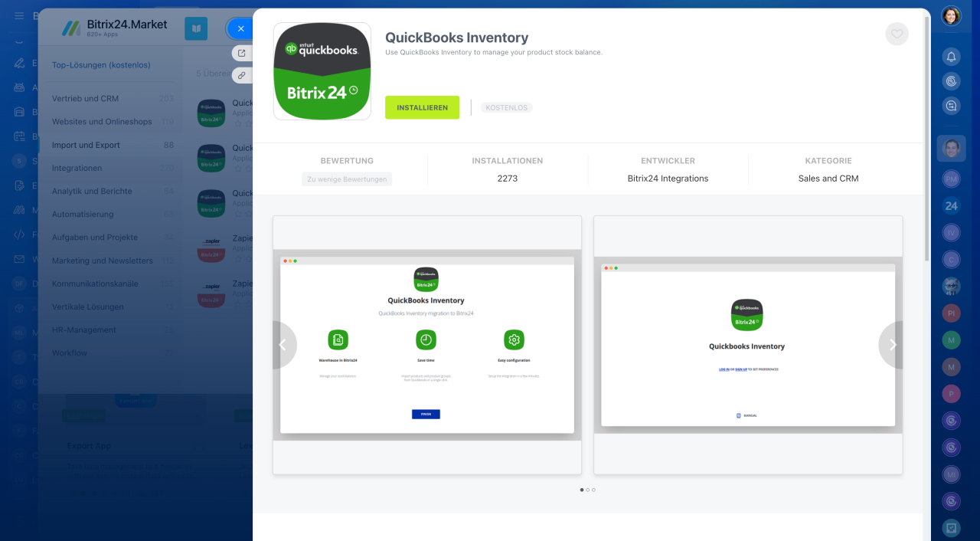This screenshot has width=980, height=541.
Task: Click the ENTWICKLER column heading
Action: [x=668, y=161]
